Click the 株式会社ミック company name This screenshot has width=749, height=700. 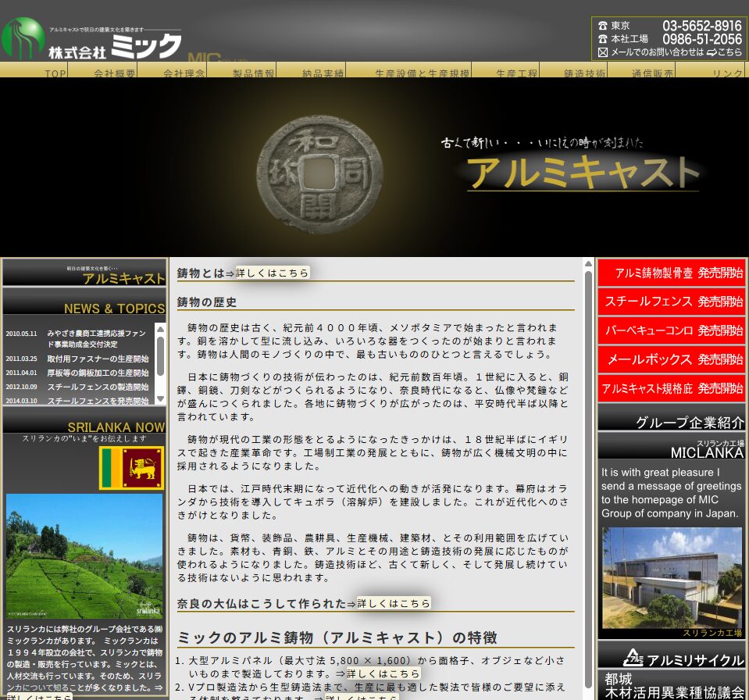[x=115, y=48]
